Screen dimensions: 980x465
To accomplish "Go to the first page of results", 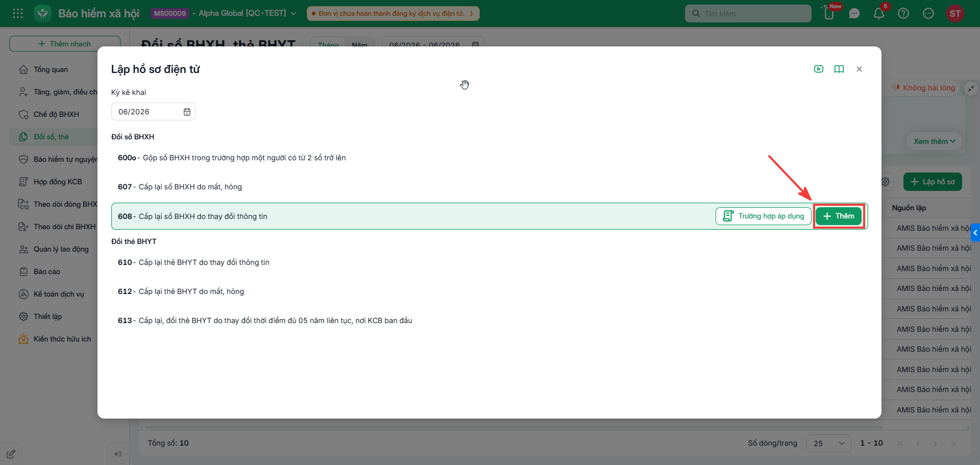I will coord(900,443).
